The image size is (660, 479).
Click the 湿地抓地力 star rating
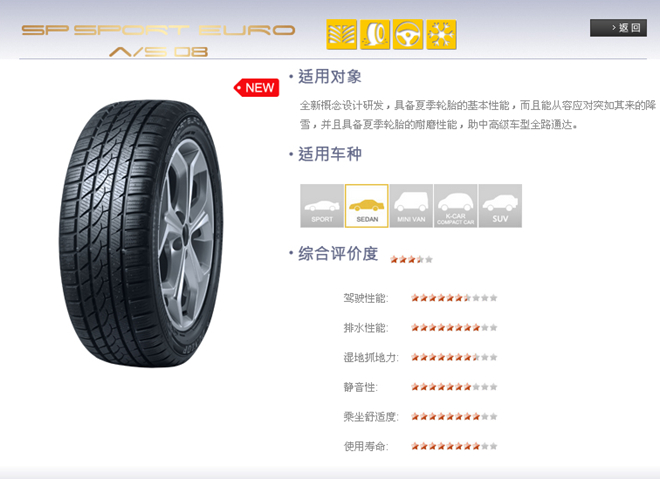point(454,357)
